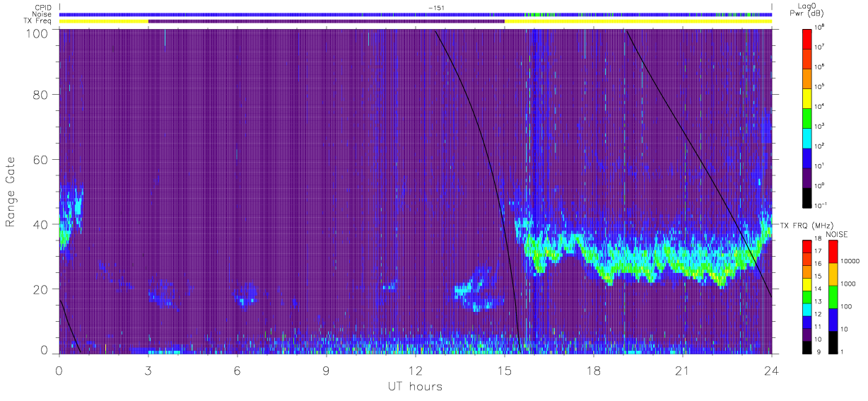868x401 pixels.
Task: Click the red top segment of NOISE colorbar
Action: pyautogui.click(x=832, y=251)
